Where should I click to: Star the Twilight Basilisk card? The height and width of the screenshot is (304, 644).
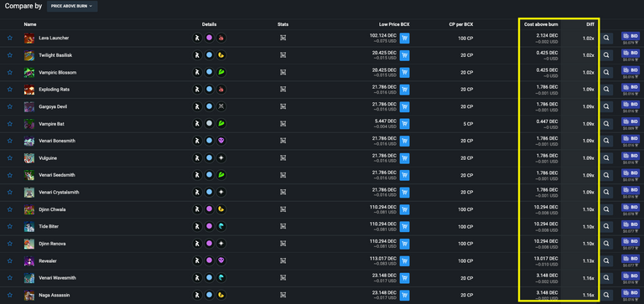[10, 55]
